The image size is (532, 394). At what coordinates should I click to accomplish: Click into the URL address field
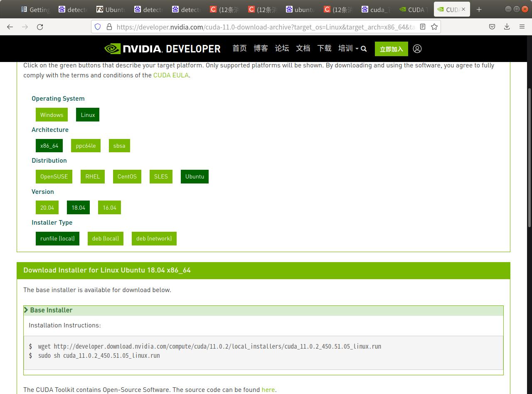point(266,27)
